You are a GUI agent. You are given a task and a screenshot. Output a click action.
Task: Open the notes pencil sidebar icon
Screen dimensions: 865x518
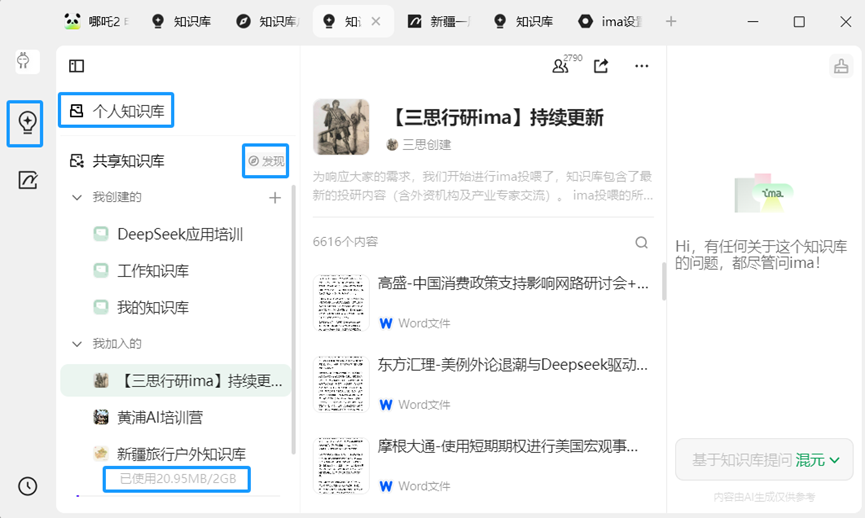pyautogui.click(x=28, y=180)
